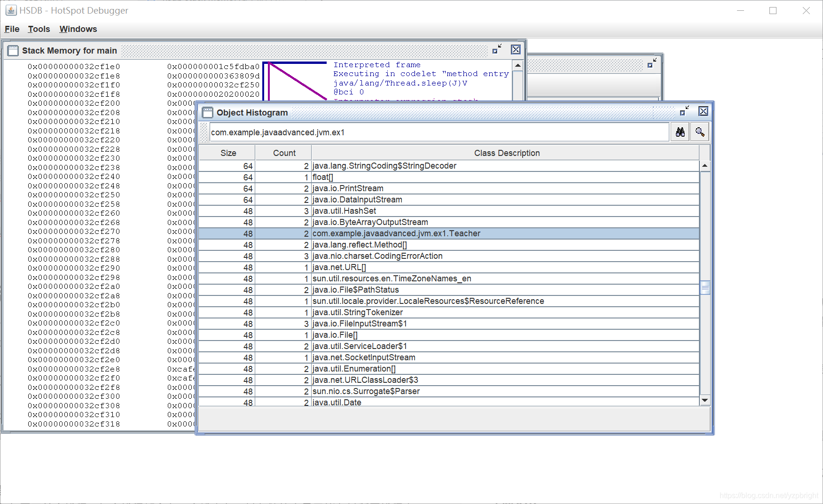Select java.io.PrintStream row
Screen dimensions: 823x504
point(449,188)
